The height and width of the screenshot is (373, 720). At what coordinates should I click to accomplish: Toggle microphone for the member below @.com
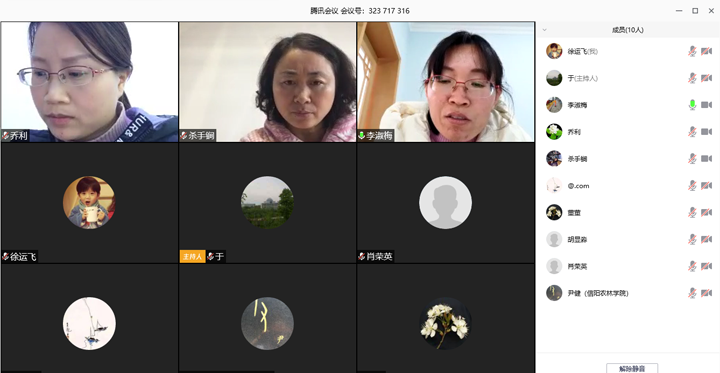click(692, 213)
